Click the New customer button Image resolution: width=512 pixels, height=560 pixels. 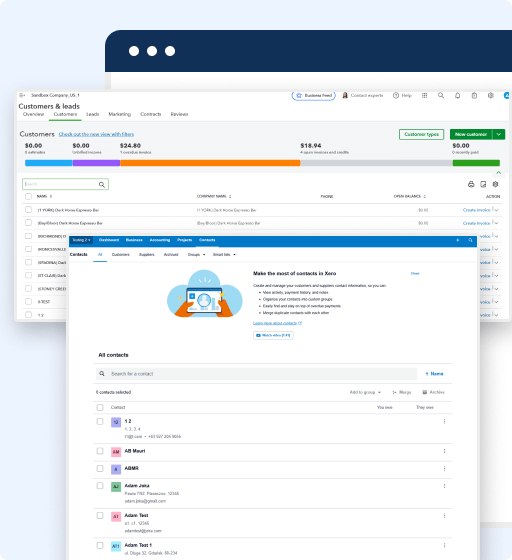pyautogui.click(x=471, y=134)
